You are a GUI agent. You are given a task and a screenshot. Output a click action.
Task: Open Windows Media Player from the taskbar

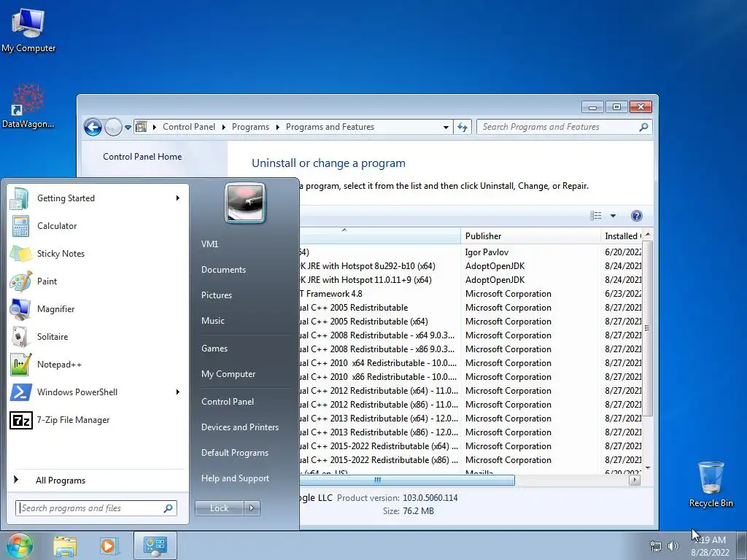pos(109,546)
